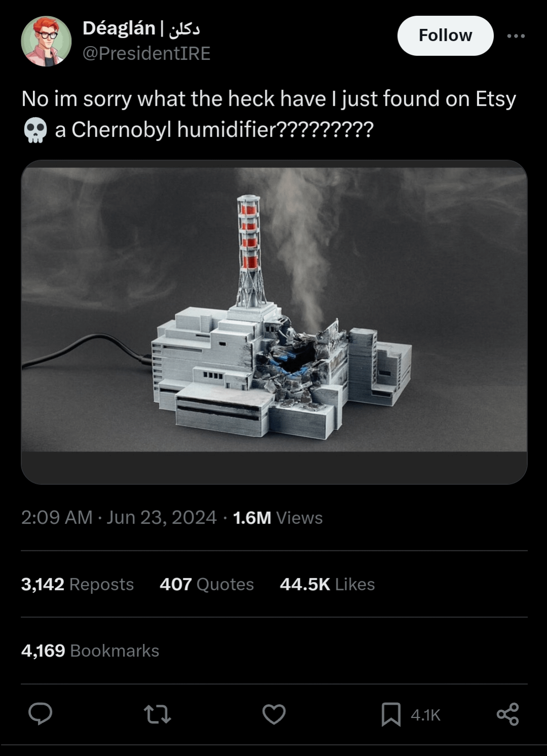Like the tweet with the heart icon
The image size is (547, 756).
(x=274, y=714)
